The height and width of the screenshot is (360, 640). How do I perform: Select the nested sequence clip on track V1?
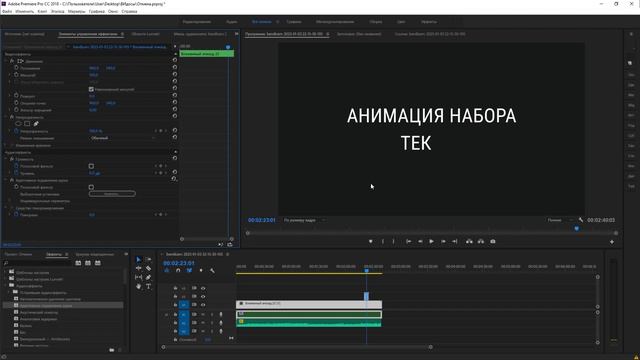click(309, 304)
